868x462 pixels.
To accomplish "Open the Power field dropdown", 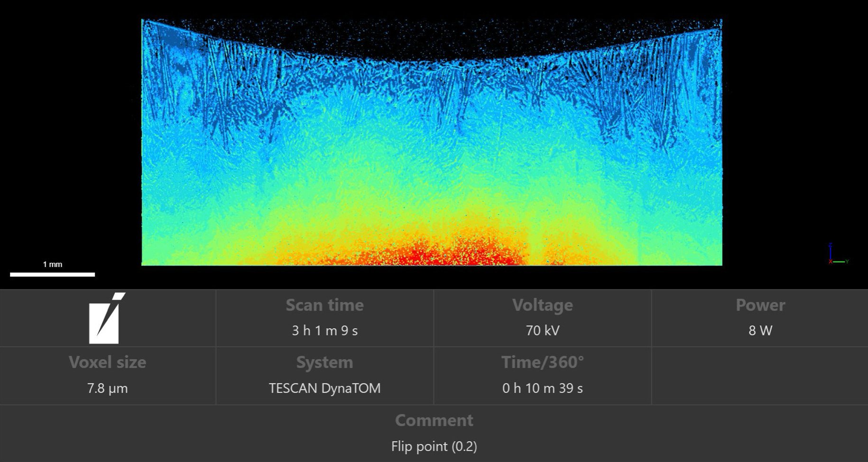I will pyautogui.click(x=760, y=318).
